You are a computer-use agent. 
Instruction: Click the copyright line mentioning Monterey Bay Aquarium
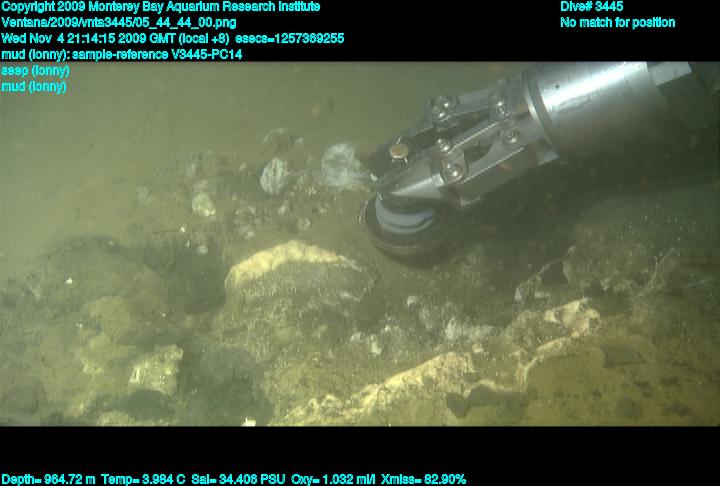tap(161, 7)
